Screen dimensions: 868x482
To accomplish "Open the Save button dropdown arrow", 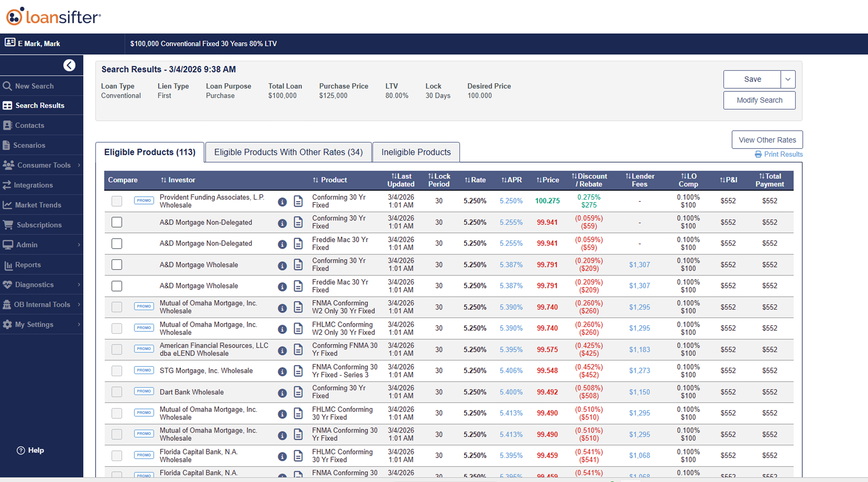I will [788, 79].
